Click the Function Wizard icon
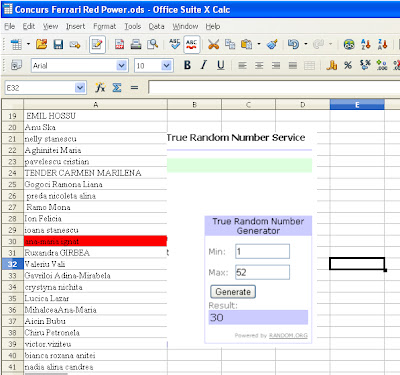This screenshot has width=400, height=375. pos(100,88)
